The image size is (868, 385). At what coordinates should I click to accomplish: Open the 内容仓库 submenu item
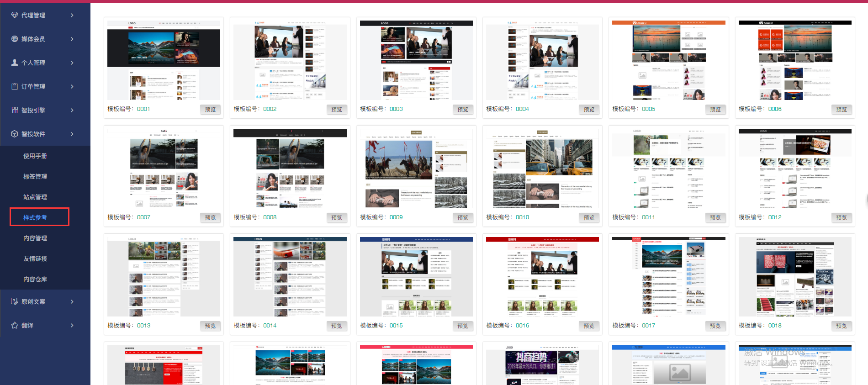(x=35, y=279)
